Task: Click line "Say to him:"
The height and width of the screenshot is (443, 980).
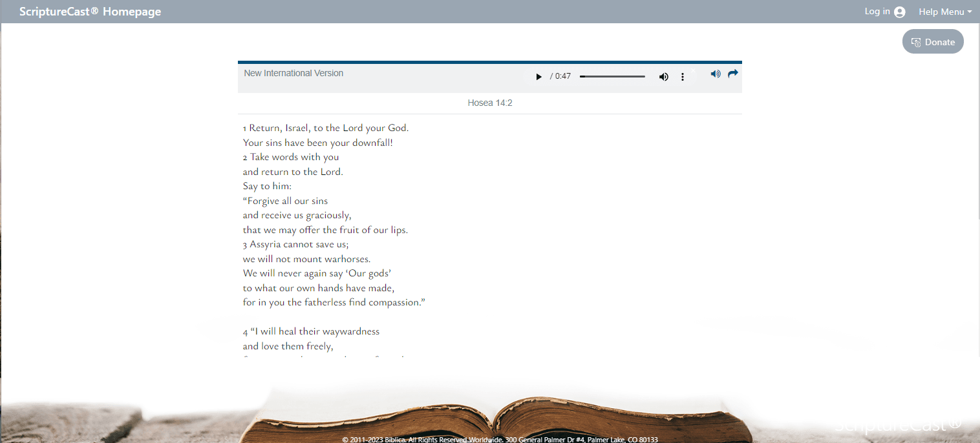Action: coord(268,186)
